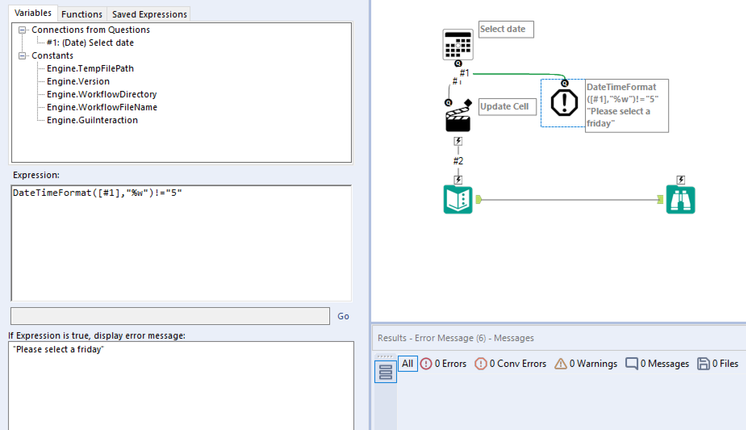746x430 pixels.
Task: Show All results messages
Action: 408,363
